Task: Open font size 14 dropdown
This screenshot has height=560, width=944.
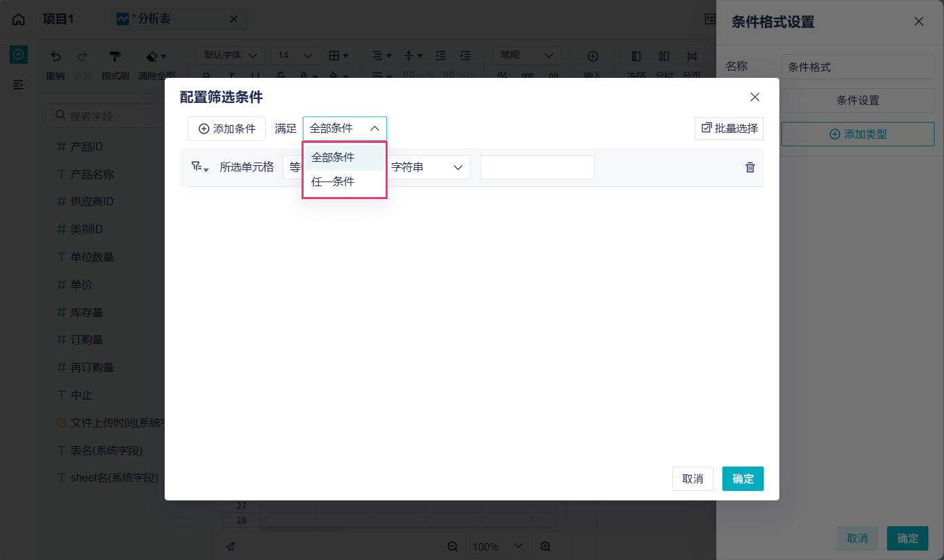Action: pos(295,55)
